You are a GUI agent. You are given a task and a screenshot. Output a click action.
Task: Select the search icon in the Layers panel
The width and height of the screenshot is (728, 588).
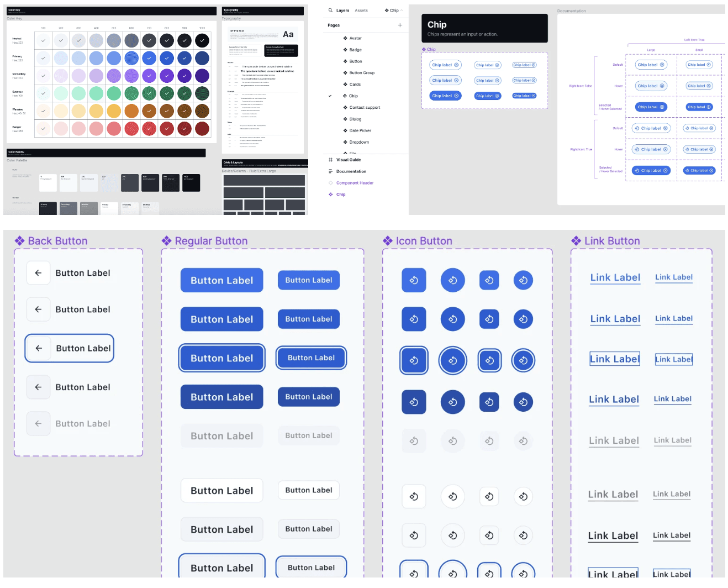click(x=330, y=10)
